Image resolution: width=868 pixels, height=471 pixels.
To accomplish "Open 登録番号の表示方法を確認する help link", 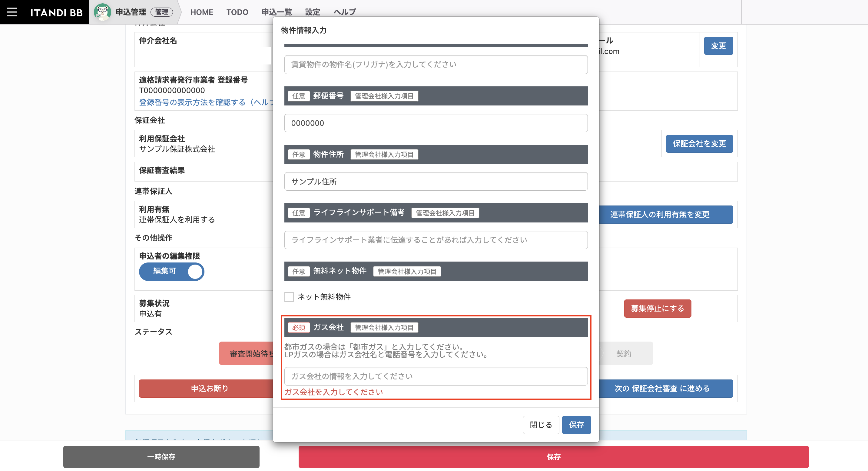I will pos(206,102).
